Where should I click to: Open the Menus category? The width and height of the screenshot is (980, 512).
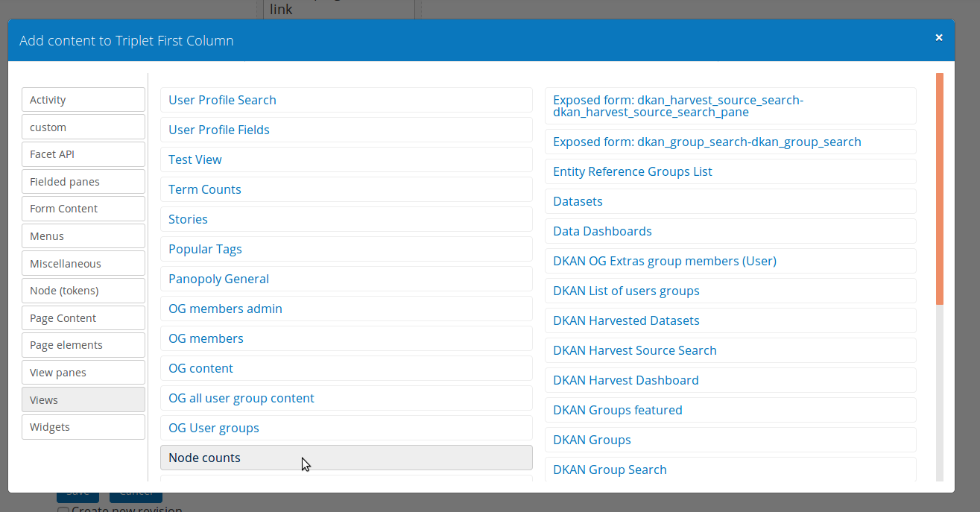[83, 236]
